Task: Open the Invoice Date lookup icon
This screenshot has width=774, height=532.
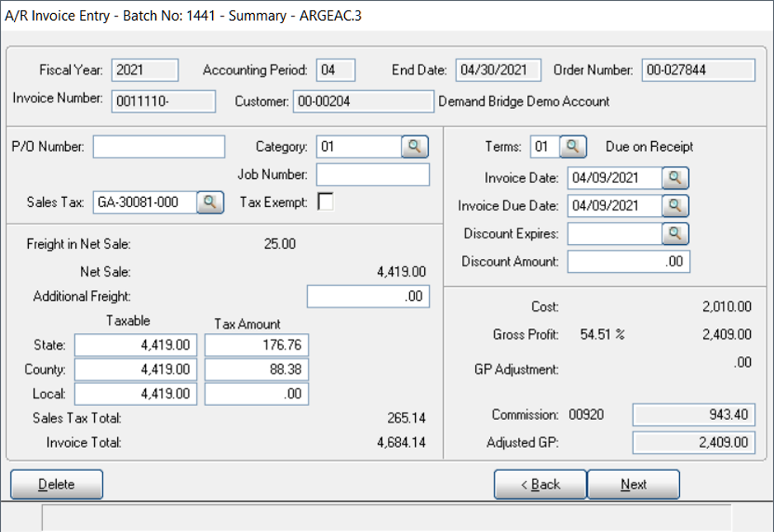Action: tap(675, 178)
